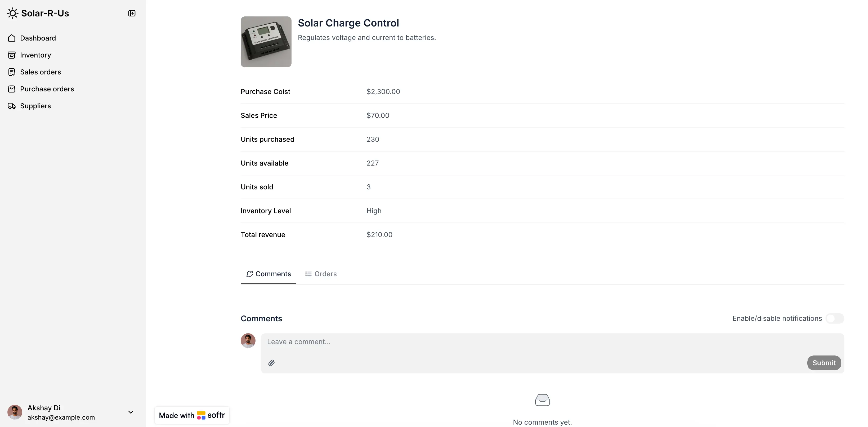The image size is (868, 427).
Task: Attach a file using the paperclip icon
Action: pyautogui.click(x=272, y=363)
